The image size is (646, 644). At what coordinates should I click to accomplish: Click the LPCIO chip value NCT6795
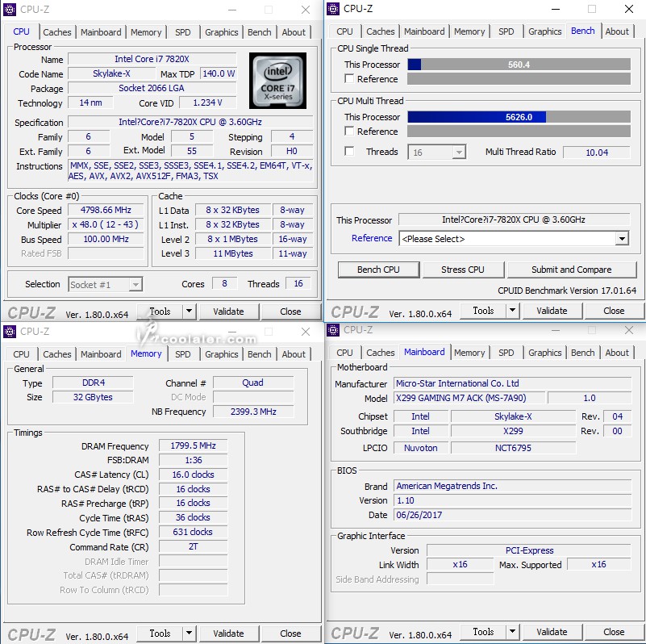pos(514,448)
